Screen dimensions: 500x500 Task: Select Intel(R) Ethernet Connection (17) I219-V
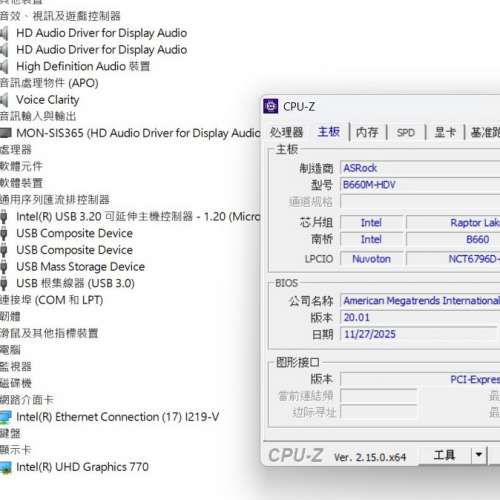coord(118,417)
